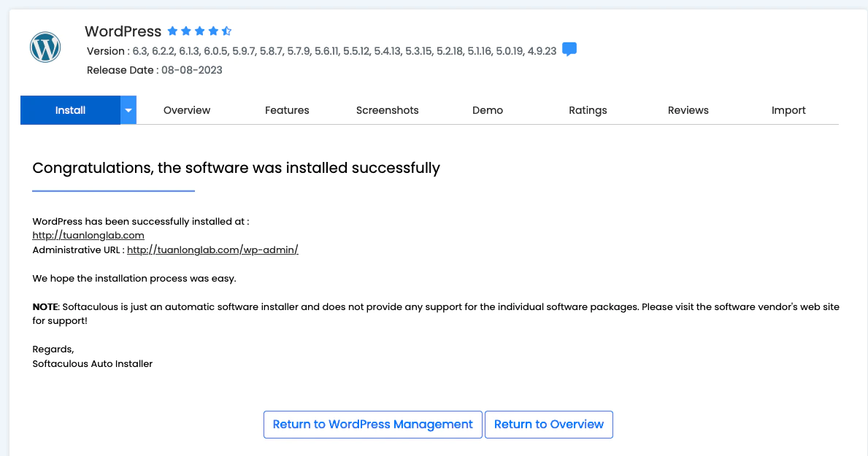View the Screenshots tab

pos(388,110)
